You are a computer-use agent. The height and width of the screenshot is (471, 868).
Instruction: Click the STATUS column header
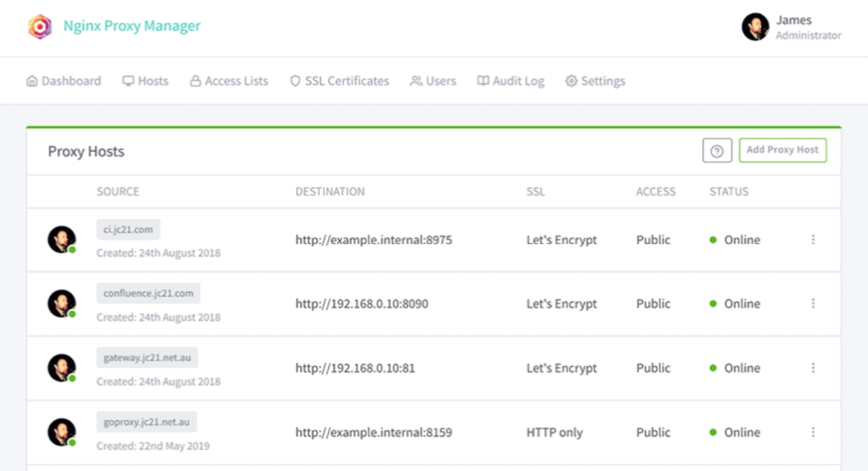click(729, 191)
